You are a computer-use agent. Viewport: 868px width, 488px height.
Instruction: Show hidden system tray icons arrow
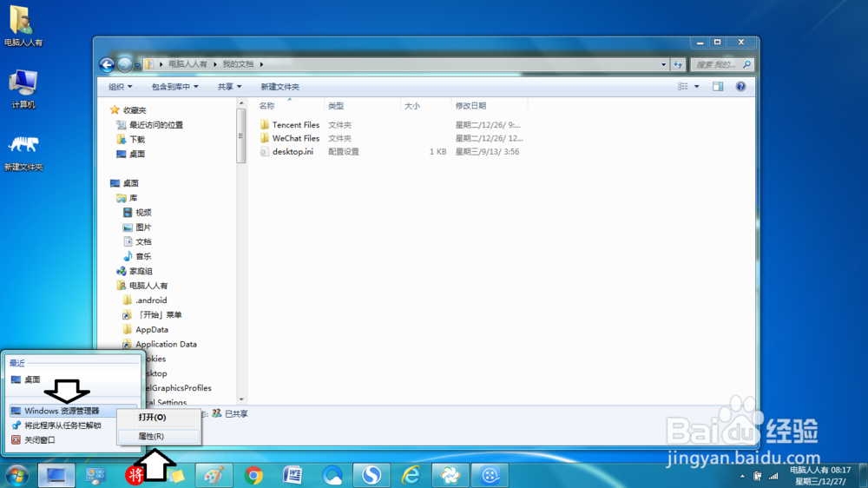coord(742,476)
